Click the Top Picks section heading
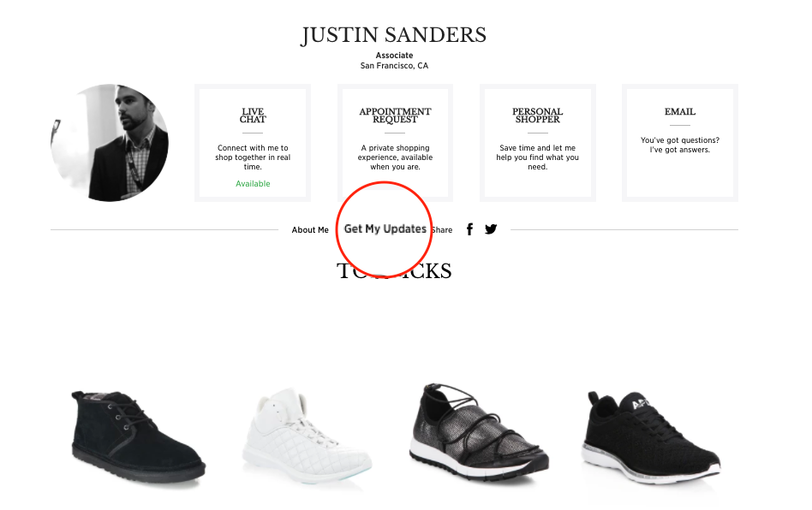 pos(394,271)
